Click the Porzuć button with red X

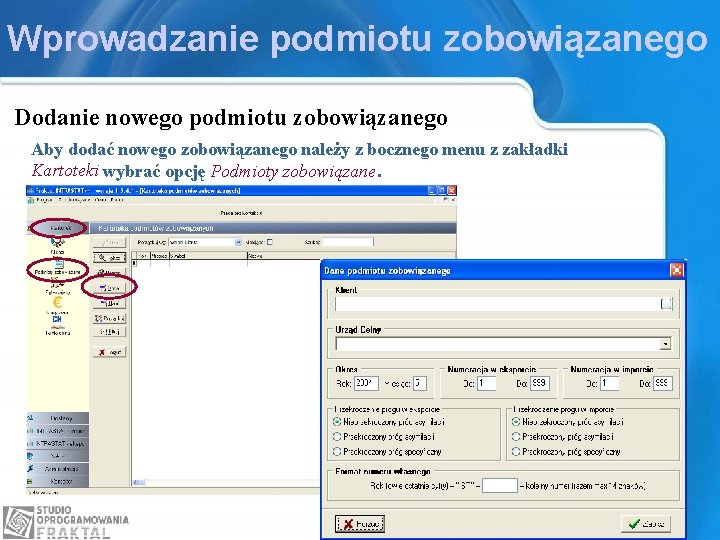tap(360, 524)
